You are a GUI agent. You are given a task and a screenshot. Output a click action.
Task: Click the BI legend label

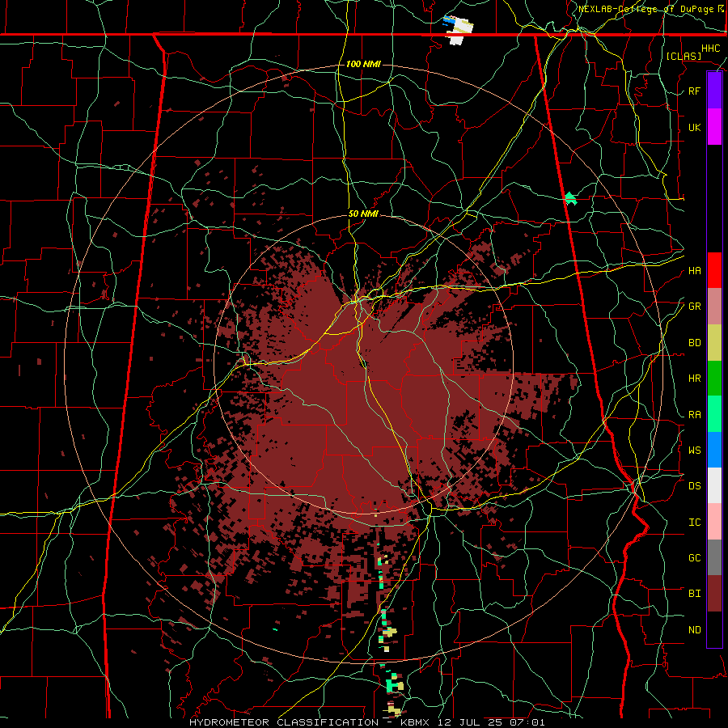694,594
